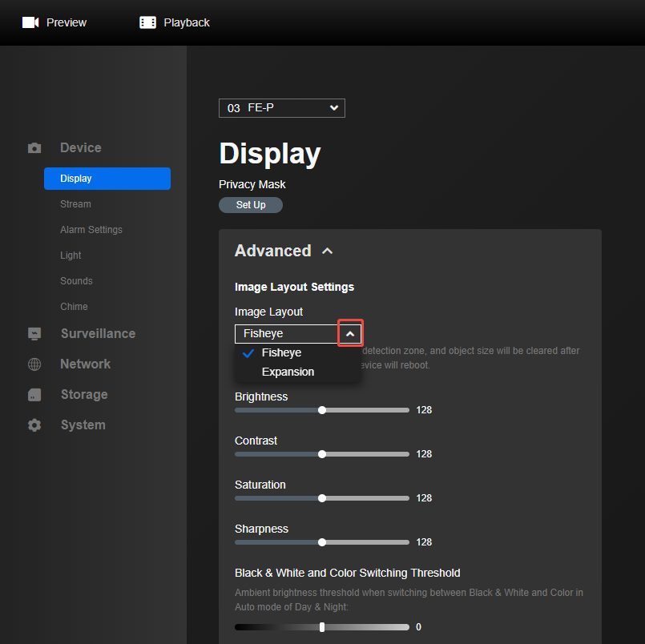Open the Chime settings page
Viewport: 645px width, 644px height.
point(74,306)
